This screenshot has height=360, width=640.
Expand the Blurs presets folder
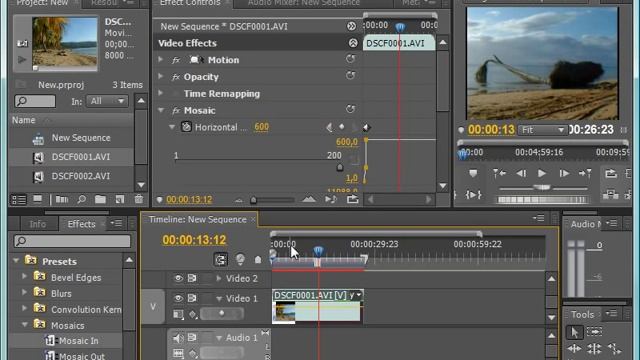(x=24, y=292)
